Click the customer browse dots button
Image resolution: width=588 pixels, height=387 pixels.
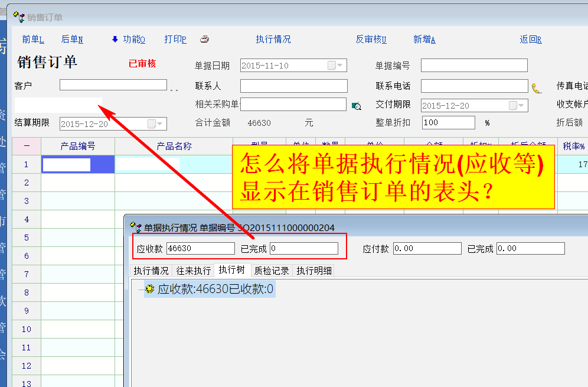tap(174, 89)
